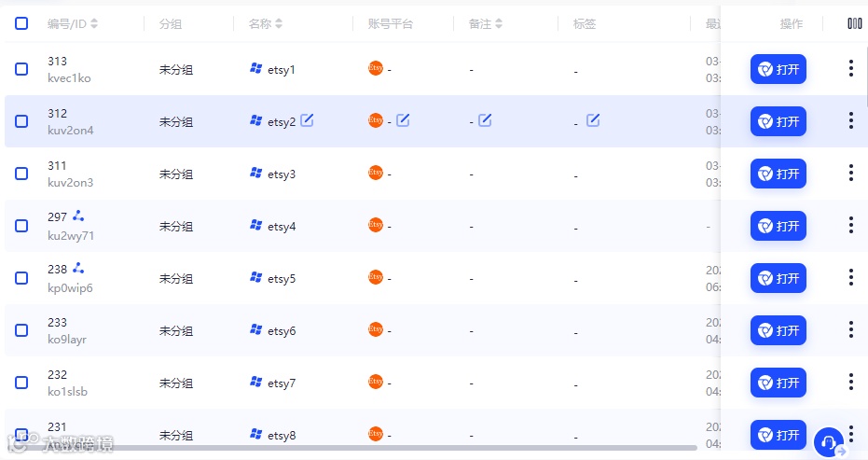Open column settings icon in header
This screenshot has height=460, width=868.
pos(855,23)
